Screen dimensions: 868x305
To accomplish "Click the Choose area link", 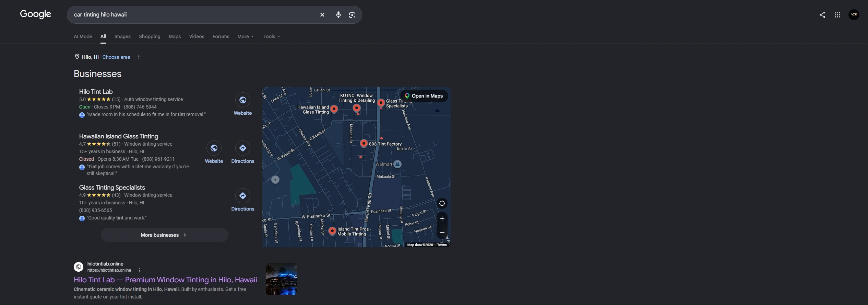I will click(116, 57).
